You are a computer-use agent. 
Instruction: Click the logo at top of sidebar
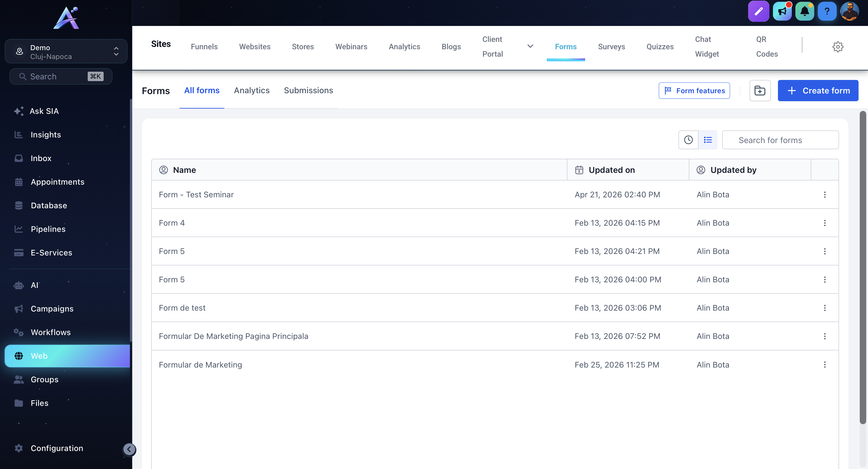pos(66,18)
